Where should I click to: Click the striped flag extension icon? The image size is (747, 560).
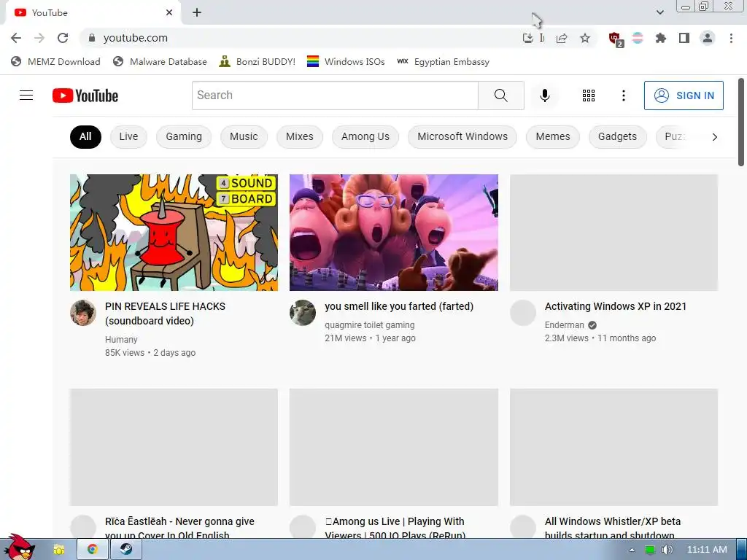[x=638, y=38]
